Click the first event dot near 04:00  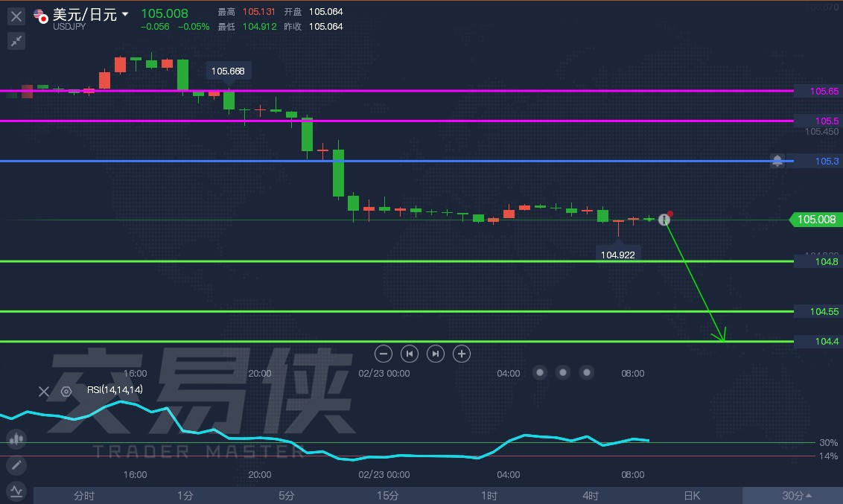(540, 372)
